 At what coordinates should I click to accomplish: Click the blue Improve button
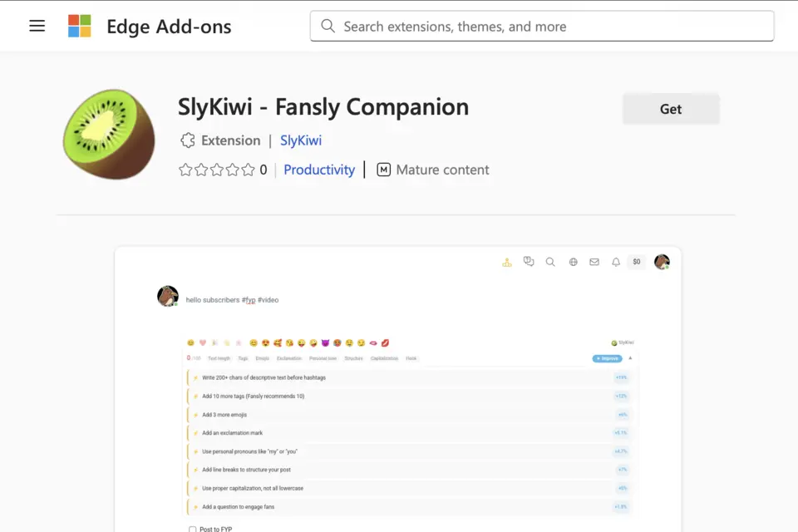pyautogui.click(x=607, y=358)
